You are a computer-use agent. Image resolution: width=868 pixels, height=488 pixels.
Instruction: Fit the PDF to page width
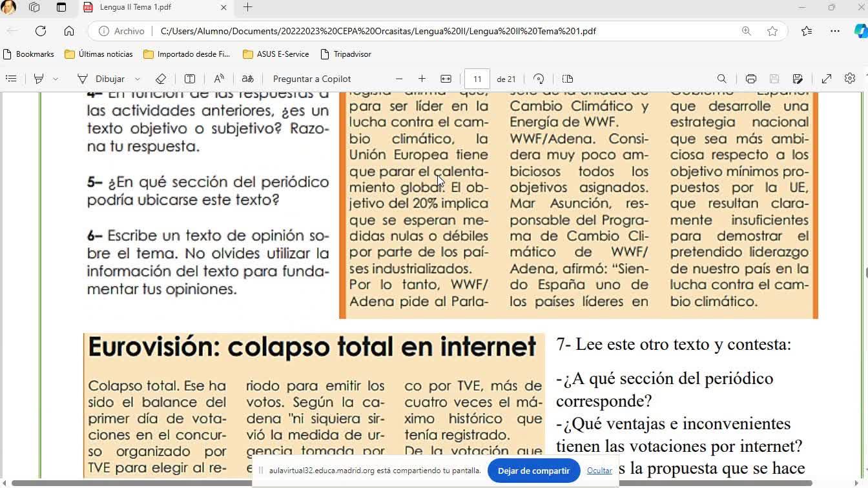point(446,79)
